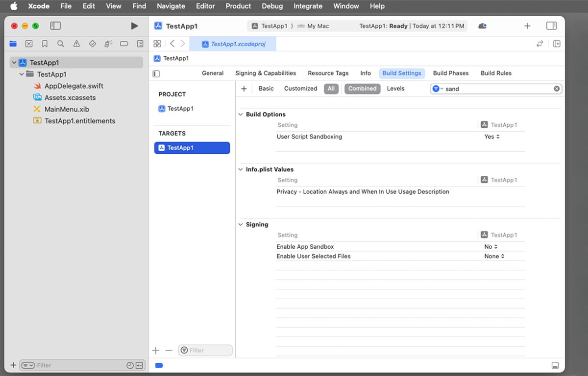Run the project with the Play button
The width and height of the screenshot is (588, 376).
[x=134, y=25]
